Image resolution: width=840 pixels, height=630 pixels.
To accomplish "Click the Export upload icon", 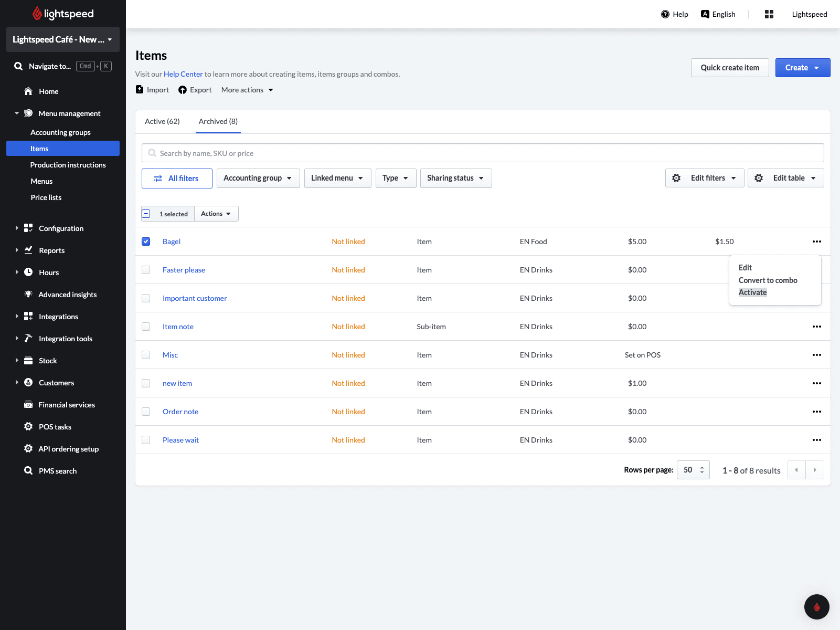I will (x=183, y=90).
